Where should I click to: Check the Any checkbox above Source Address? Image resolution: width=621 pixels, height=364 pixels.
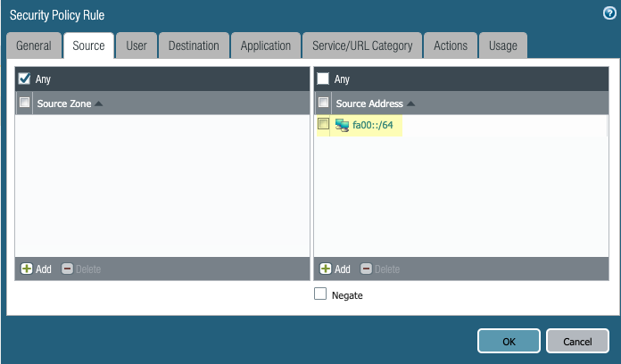323,79
